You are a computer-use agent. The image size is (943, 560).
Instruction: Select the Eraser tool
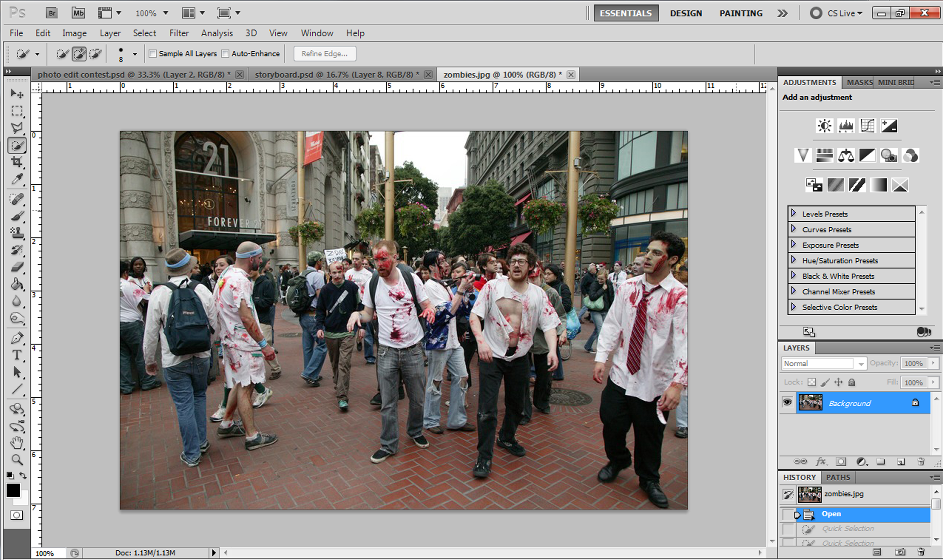[x=17, y=267]
